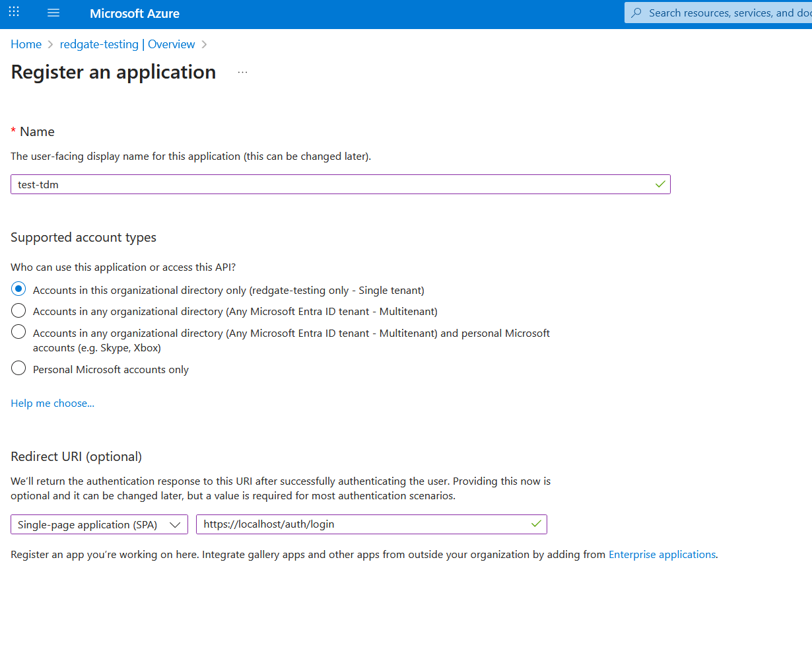Click the Name field validation checkmark

pyautogui.click(x=660, y=184)
